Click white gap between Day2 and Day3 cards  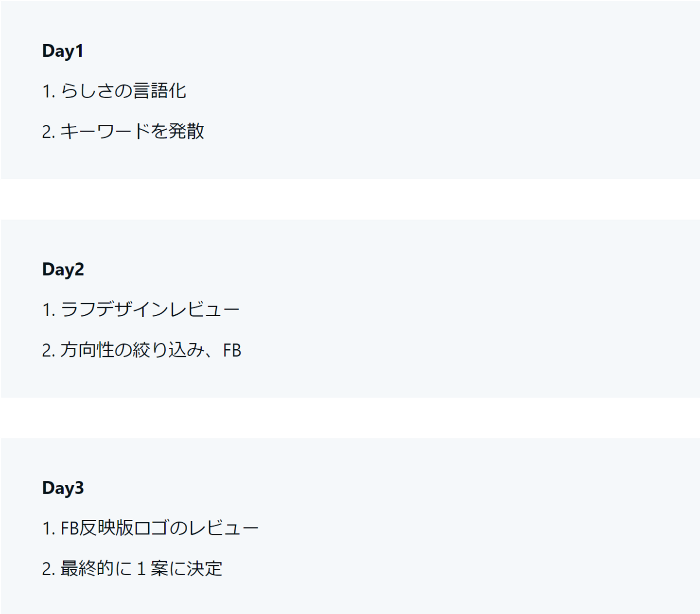350,418
